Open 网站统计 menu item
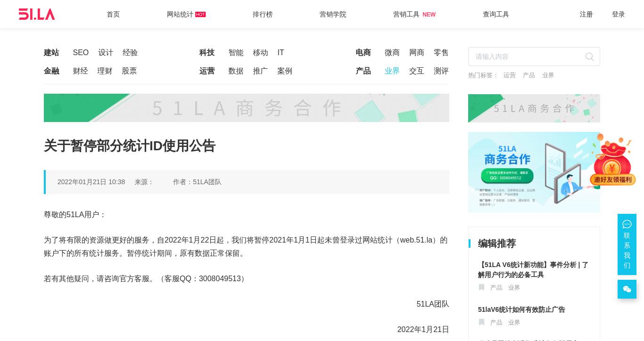The height and width of the screenshot is (341, 644). [x=180, y=14]
